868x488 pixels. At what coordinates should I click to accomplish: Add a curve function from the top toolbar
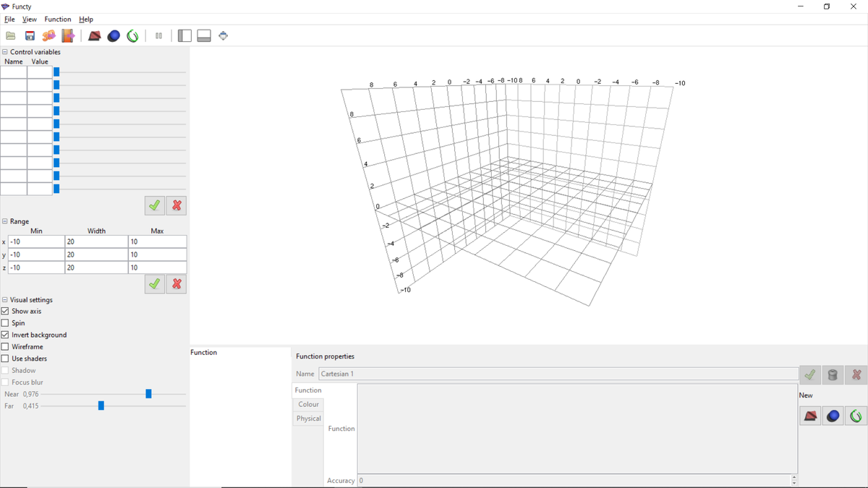click(x=132, y=35)
